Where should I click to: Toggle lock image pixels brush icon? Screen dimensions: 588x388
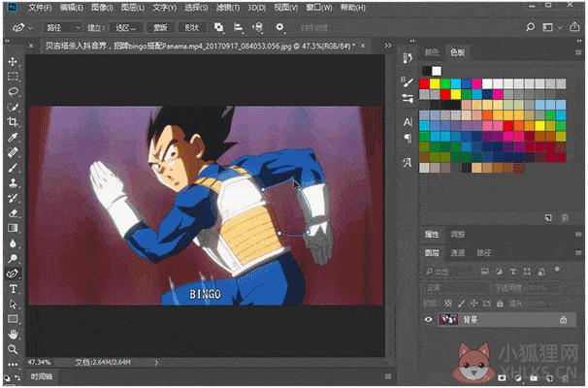tap(461, 303)
